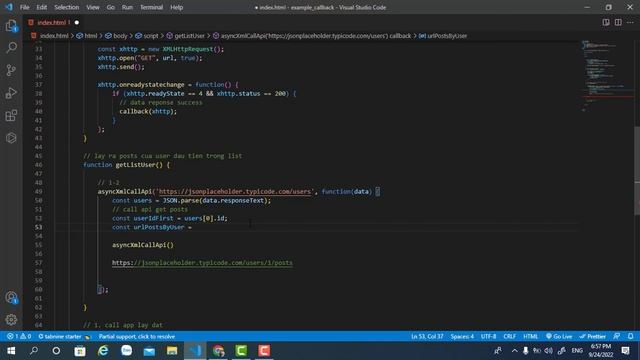Expand script breadcrumb item
640x360 pixels.
point(147,36)
